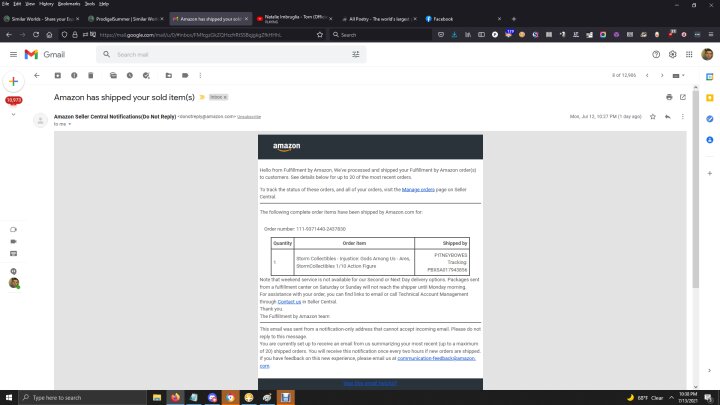Click the email vertical scrollbar
Screen dimensions: 720x405
[695, 188]
